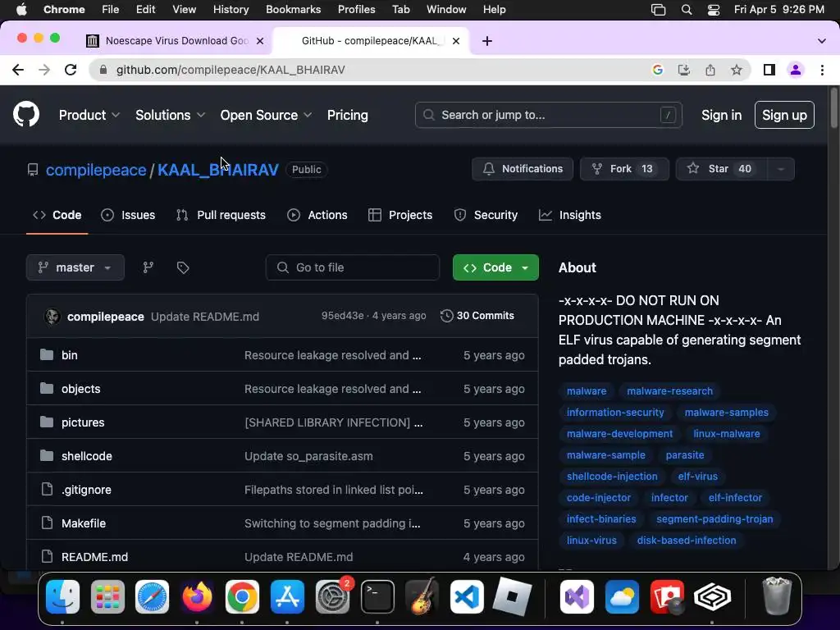Expand the Solutions menu
The height and width of the screenshot is (630, 840).
tap(170, 115)
